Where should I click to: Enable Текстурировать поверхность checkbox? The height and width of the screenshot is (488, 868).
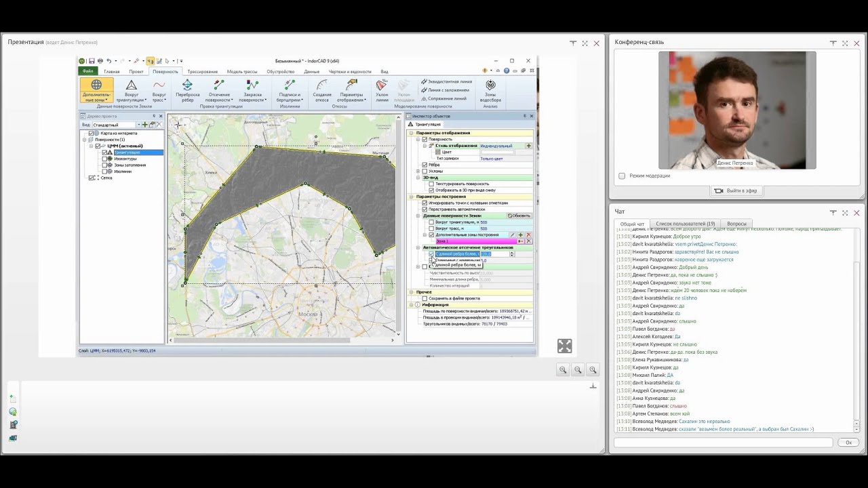click(431, 184)
